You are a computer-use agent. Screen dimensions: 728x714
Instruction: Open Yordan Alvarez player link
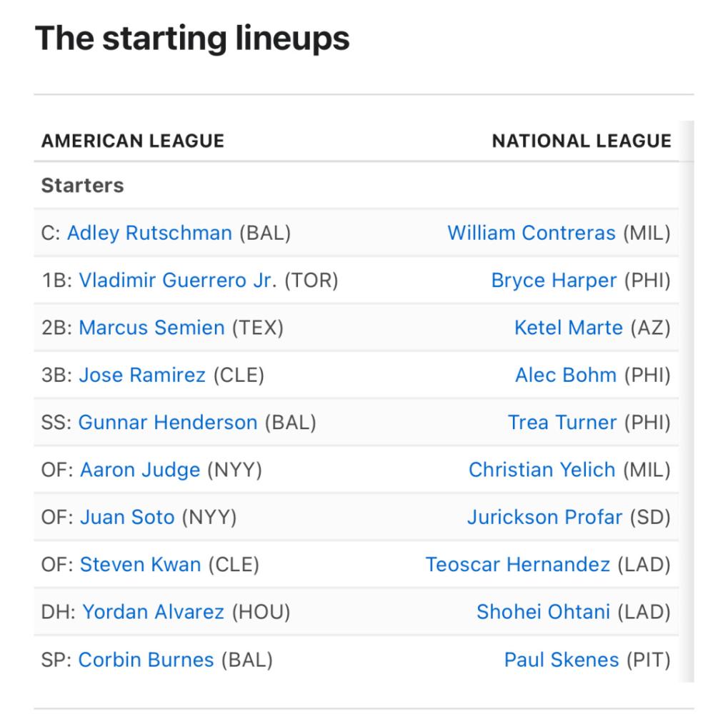tap(153, 611)
